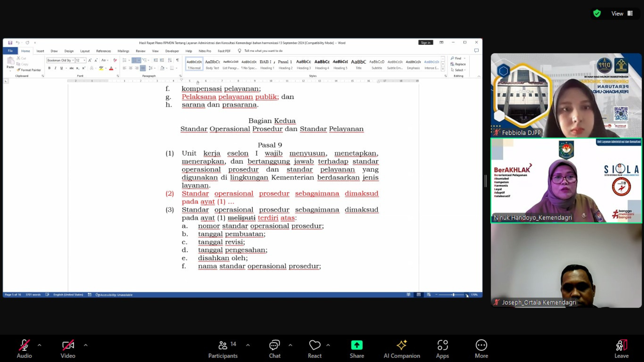This screenshot has width=644, height=362.
Task: Click the Sign in button in Word
Action: point(426,43)
